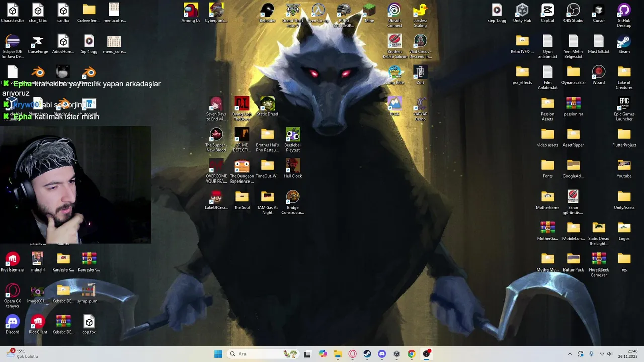Open Task View from the taskbar
This screenshot has height=362, width=644.
click(307, 354)
